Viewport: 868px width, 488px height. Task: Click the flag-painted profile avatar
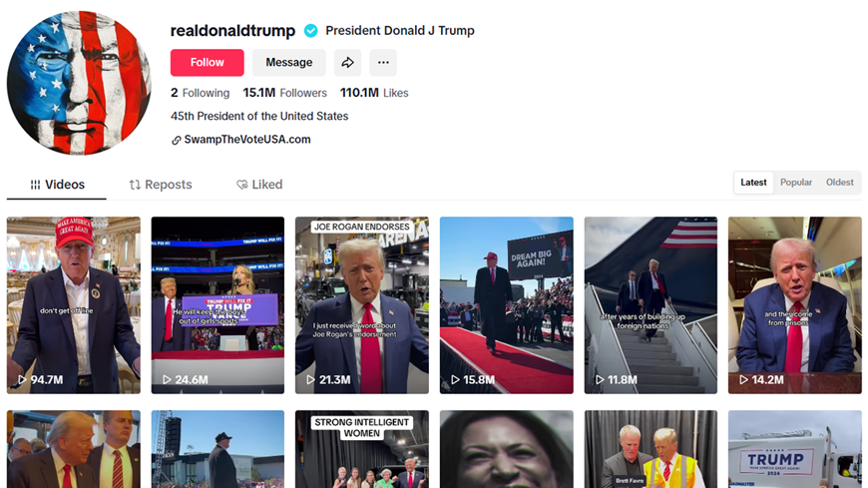(x=79, y=83)
